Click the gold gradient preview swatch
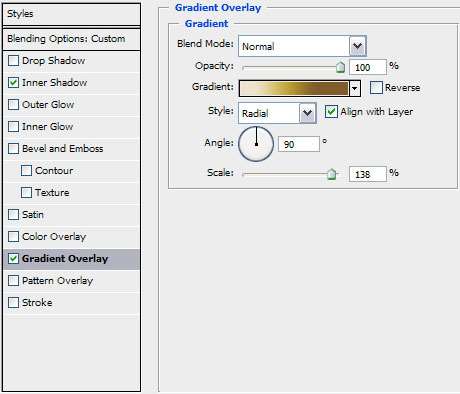The width and height of the screenshot is (460, 394). coord(294,88)
